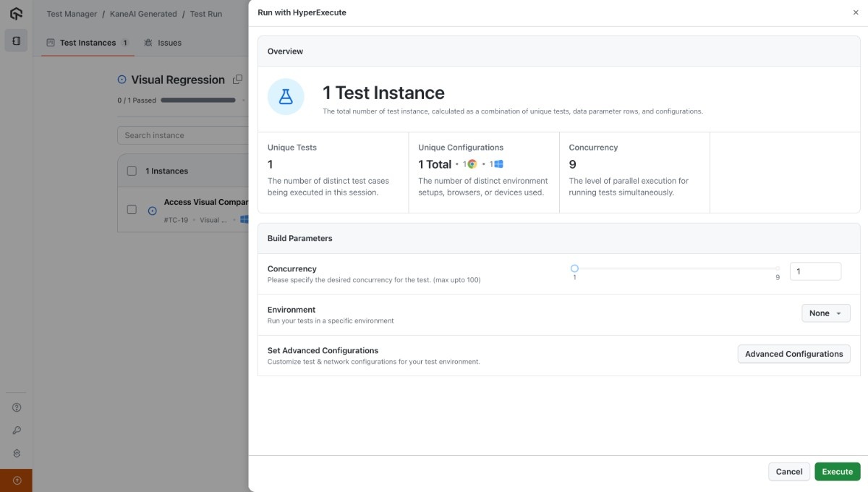This screenshot has height=492, width=868.
Task: Open the help question-mark icon in the sidebar
Action: click(x=16, y=407)
